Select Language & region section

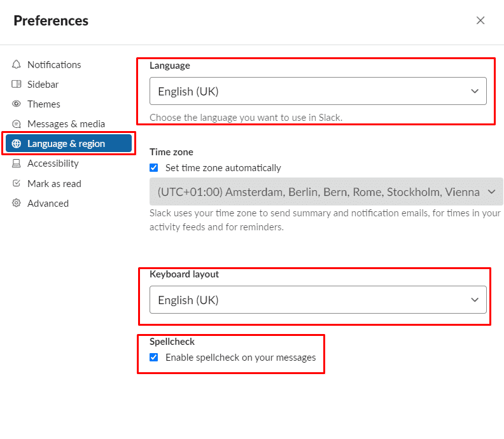tap(69, 143)
